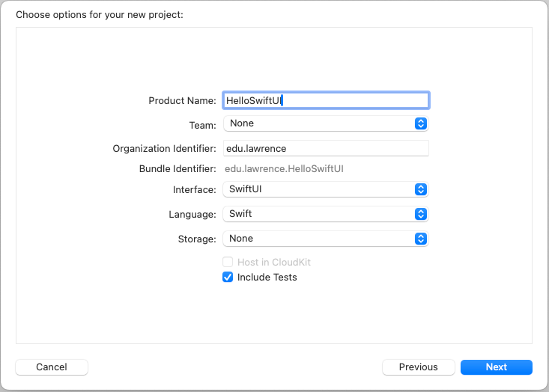Go to the Next step

point(497,367)
